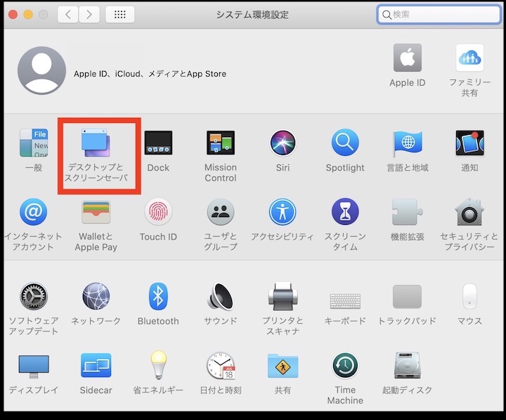Click the Apple ID、iCloud、メディアとApp Store text

click(150, 74)
